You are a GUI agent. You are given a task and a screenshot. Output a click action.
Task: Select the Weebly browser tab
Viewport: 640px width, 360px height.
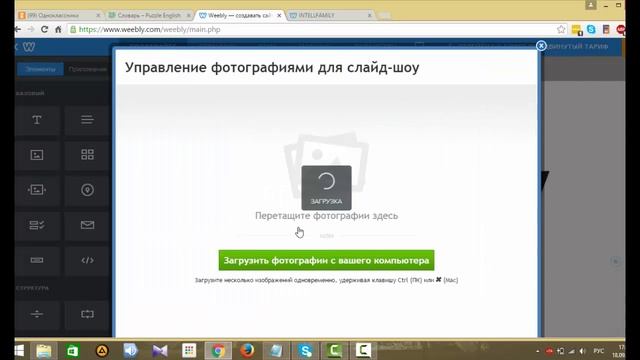[239, 15]
